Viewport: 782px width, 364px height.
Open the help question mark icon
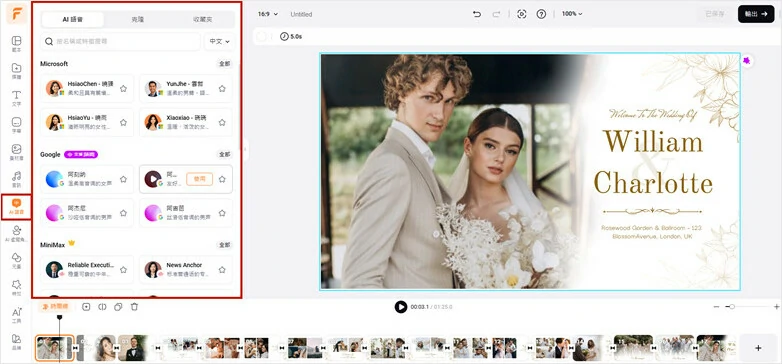pyautogui.click(x=541, y=14)
